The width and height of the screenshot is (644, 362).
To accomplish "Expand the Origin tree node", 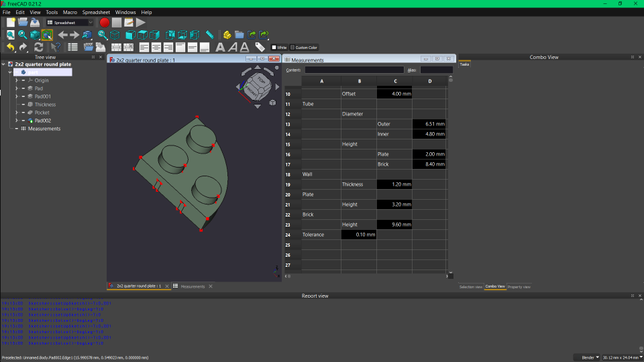I will tap(16, 80).
